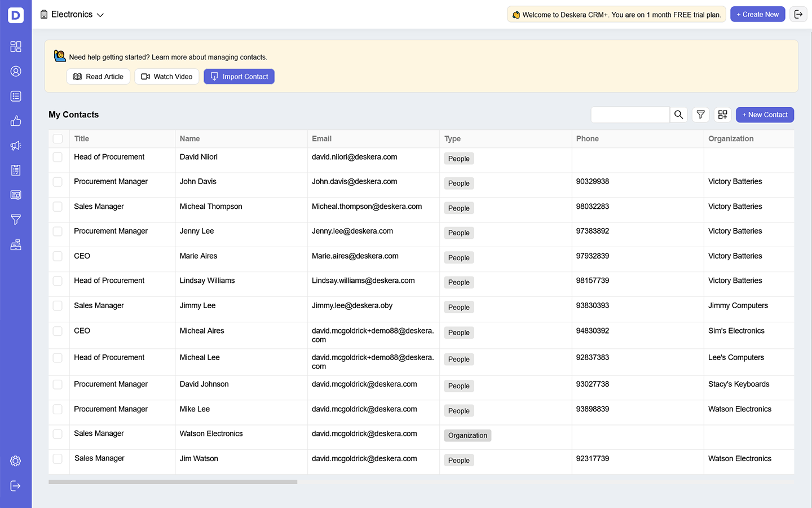Viewport: 812px width, 508px height.
Task: Open the Create New menu
Action: [757, 15]
